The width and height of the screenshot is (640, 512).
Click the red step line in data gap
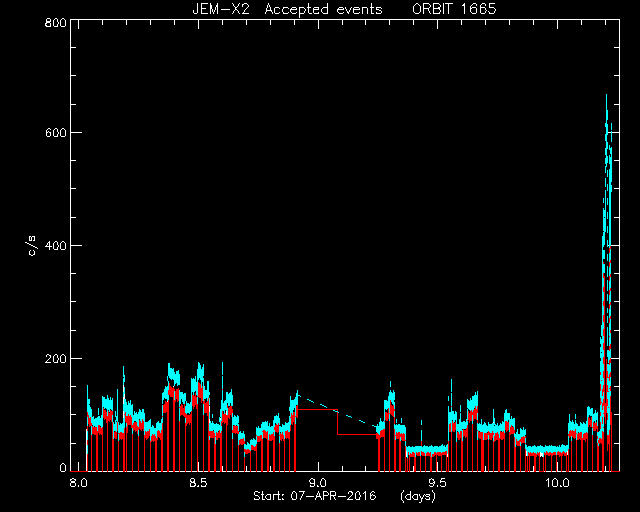[x=338, y=422]
